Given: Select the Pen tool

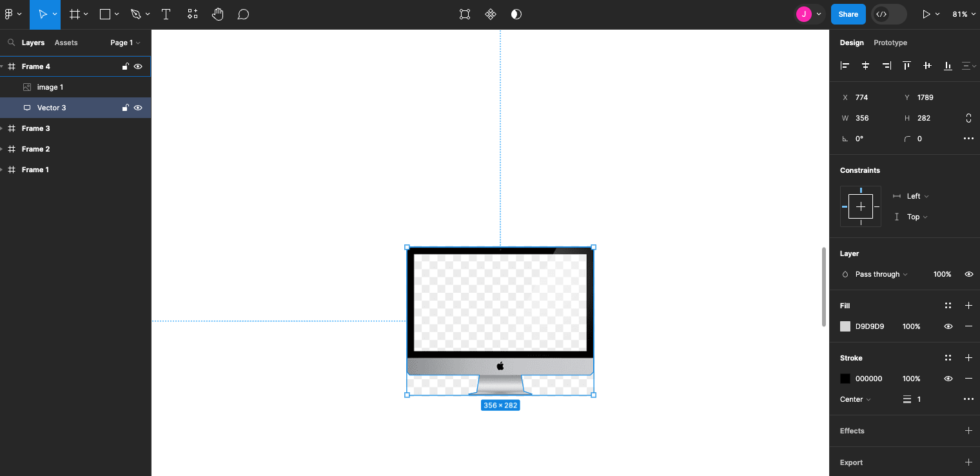Looking at the screenshot, I should (x=135, y=14).
